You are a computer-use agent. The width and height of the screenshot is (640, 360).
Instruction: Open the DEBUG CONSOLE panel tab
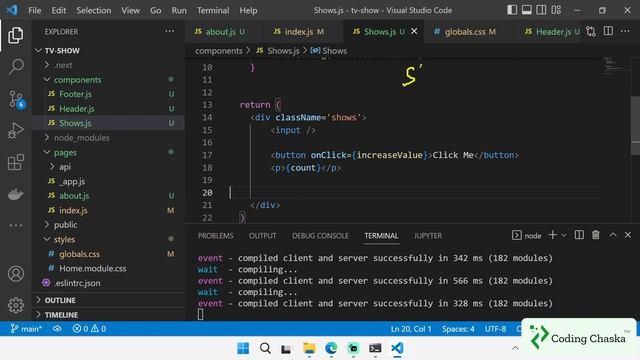[x=320, y=236]
